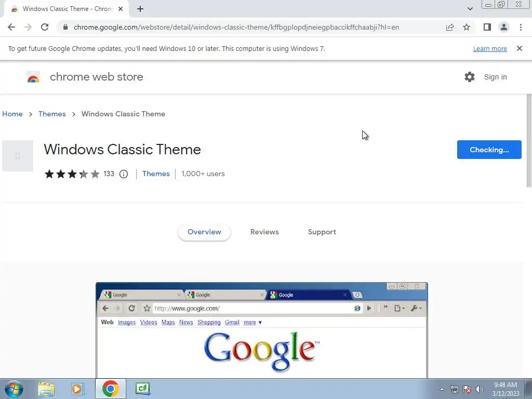The height and width of the screenshot is (399, 532).
Task: Open the taskbar clock and date
Action: coord(506,389)
